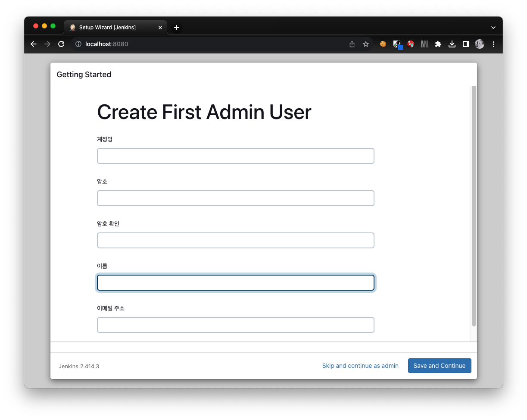This screenshot has width=527, height=420.
Task: Open the cookie extension icon
Action: (383, 44)
